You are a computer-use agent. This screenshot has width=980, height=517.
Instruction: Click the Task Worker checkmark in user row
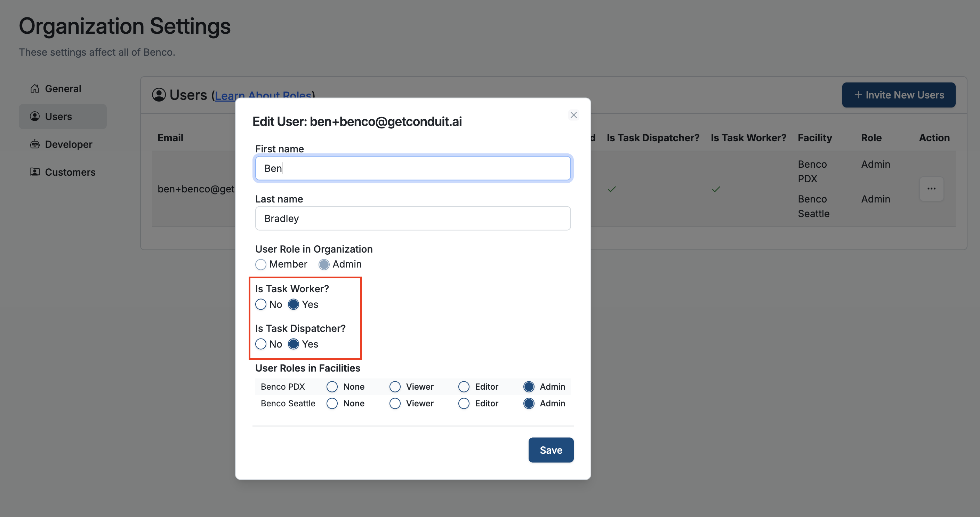point(716,189)
